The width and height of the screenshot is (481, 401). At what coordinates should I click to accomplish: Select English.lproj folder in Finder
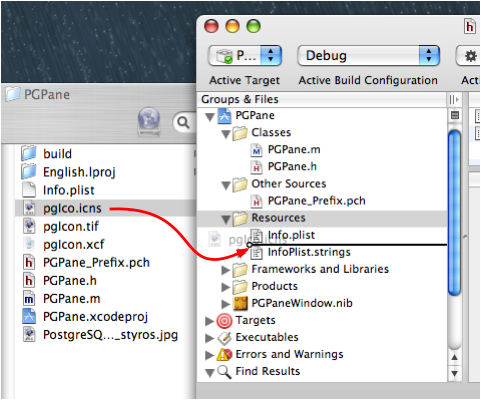[79, 172]
